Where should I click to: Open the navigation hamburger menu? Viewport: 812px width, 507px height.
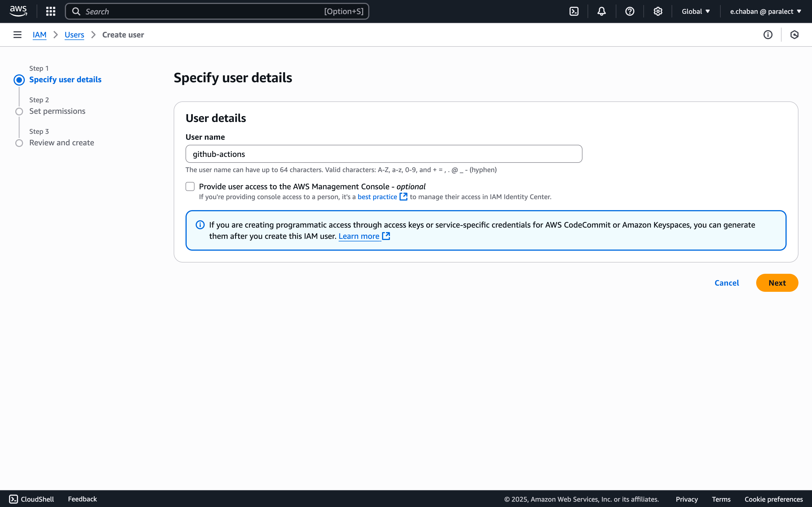point(17,35)
